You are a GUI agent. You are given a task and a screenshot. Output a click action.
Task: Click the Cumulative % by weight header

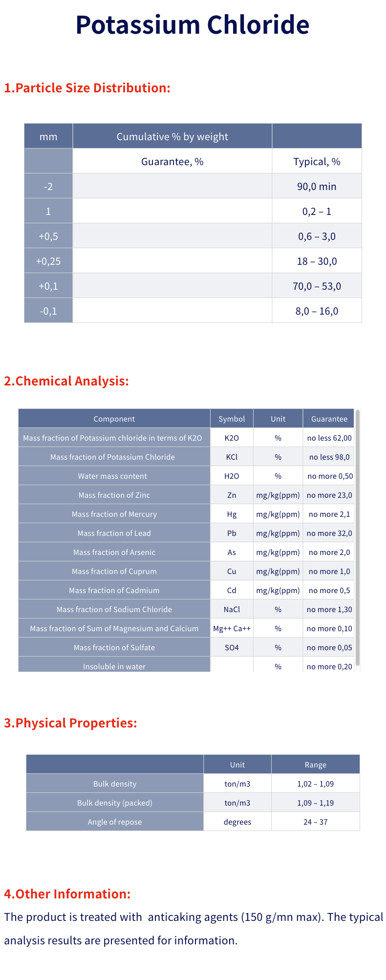tap(172, 136)
